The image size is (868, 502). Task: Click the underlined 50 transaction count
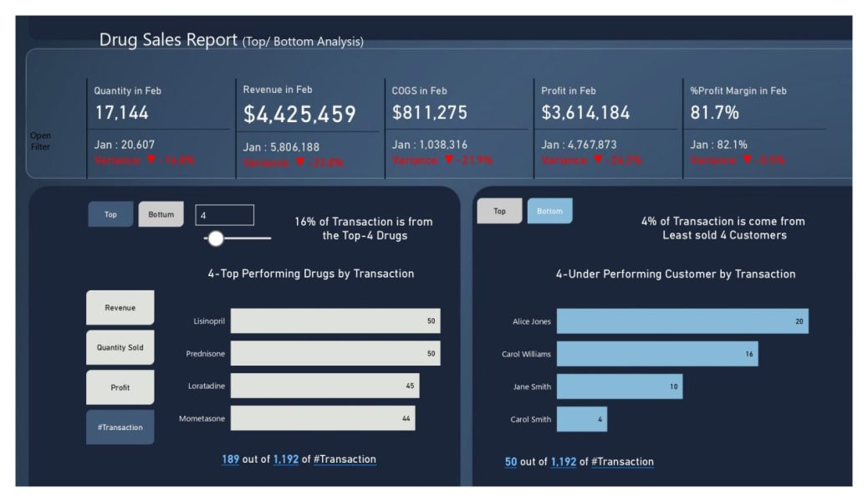pos(510,462)
